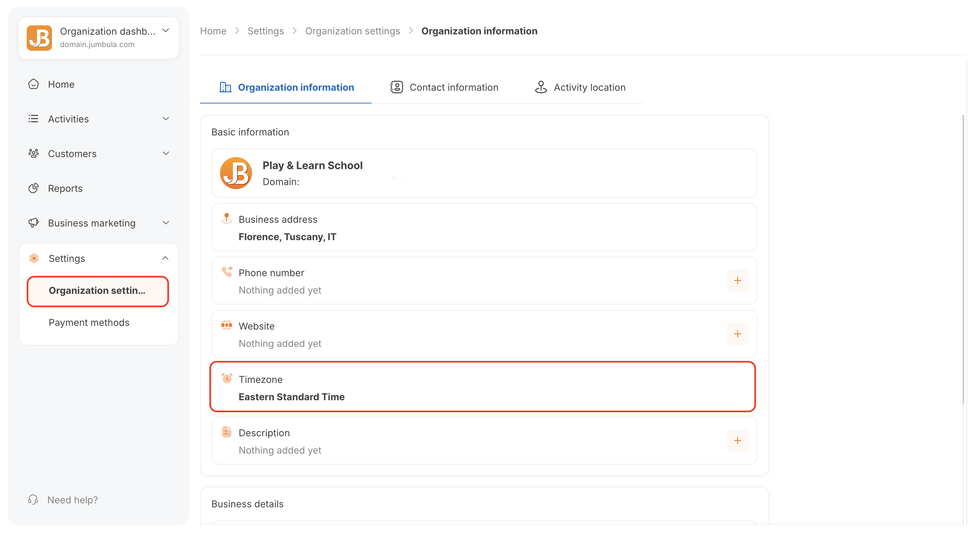
Task: Click the Home house icon in sidebar
Action: point(33,84)
